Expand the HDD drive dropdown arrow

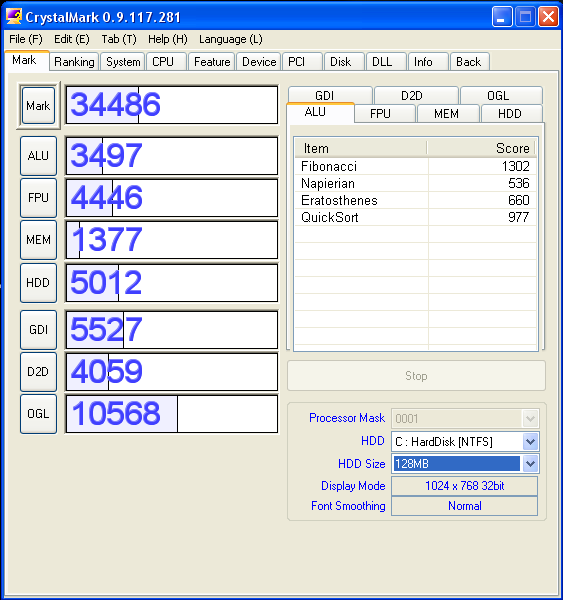[x=530, y=442]
